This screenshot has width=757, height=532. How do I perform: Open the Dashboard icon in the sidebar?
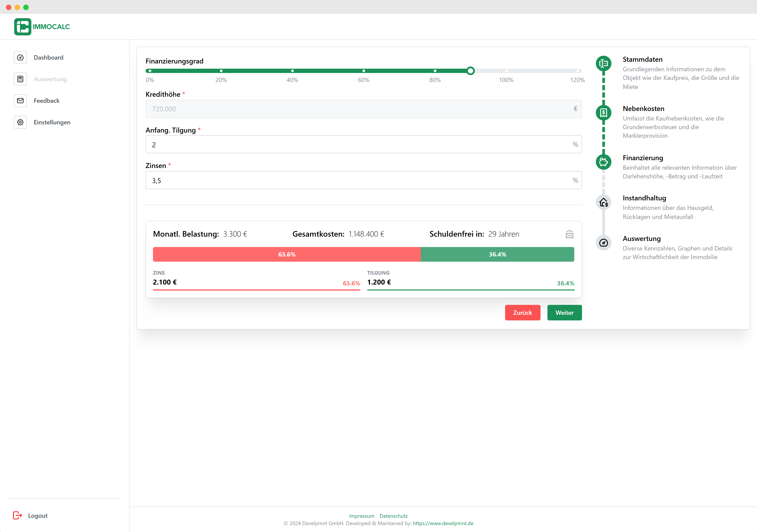click(20, 57)
